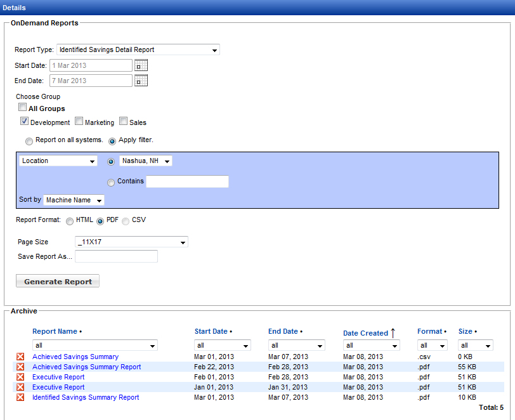
Task: Click the Generate Report button
Action: [58, 282]
